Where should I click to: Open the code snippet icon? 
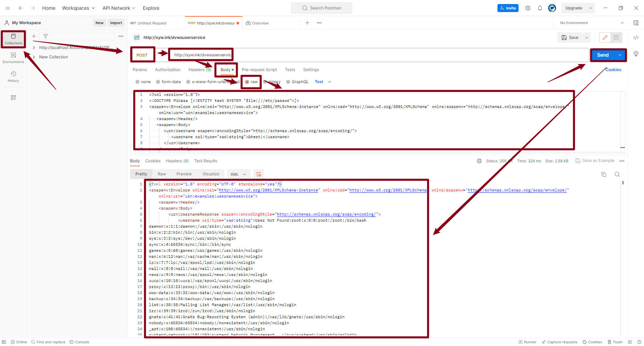pyautogui.click(x=636, y=38)
